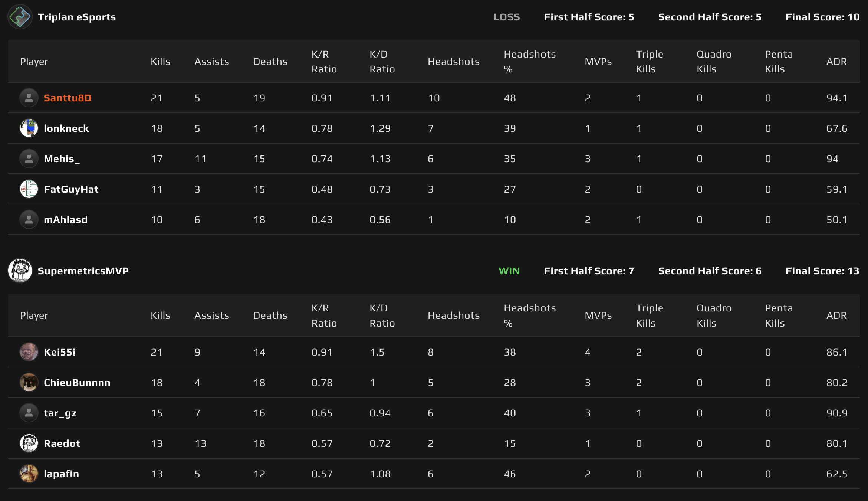Screen dimensions: 868x501
Task: Click lapafin's avatar picture
Action: pos(29,474)
